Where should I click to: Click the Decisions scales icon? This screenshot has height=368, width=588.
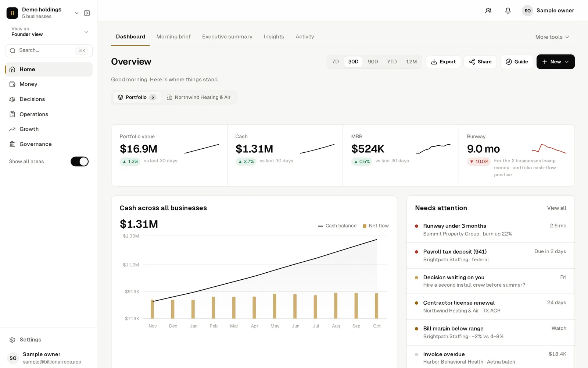point(12,99)
